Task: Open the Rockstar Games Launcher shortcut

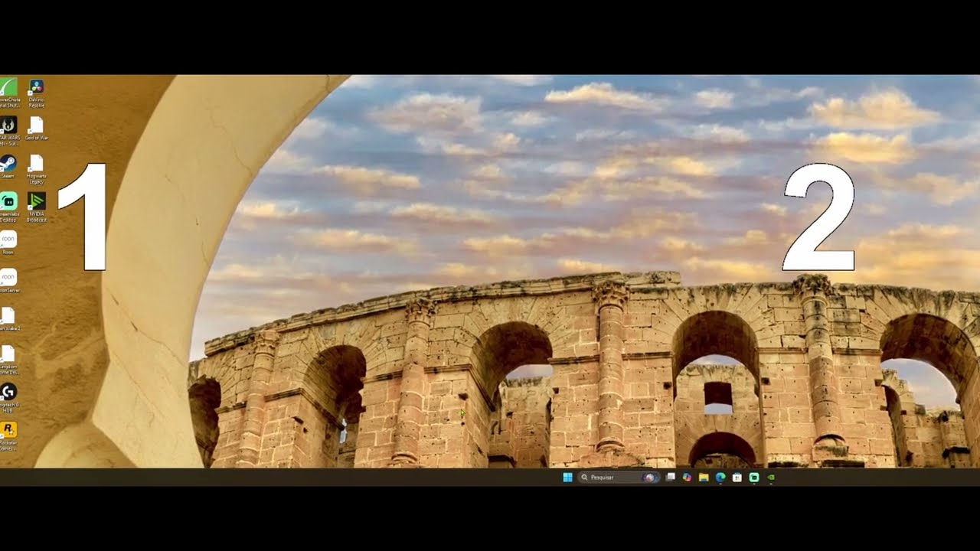Action: (x=8, y=435)
